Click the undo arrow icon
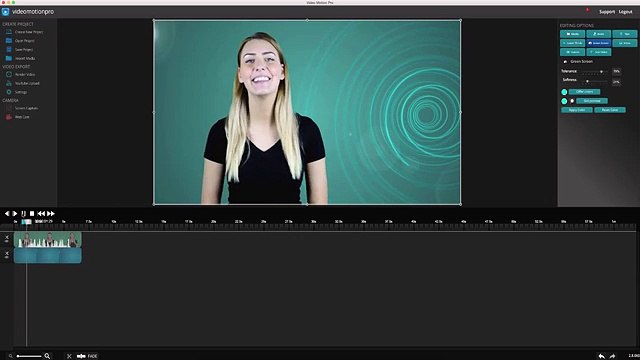The height and width of the screenshot is (360, 640). click(602, 356)
